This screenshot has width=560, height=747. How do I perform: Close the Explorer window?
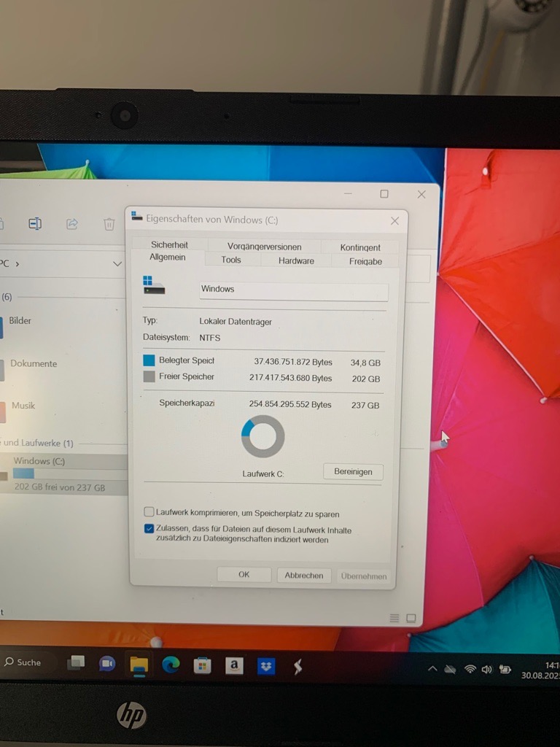(421, 194)
